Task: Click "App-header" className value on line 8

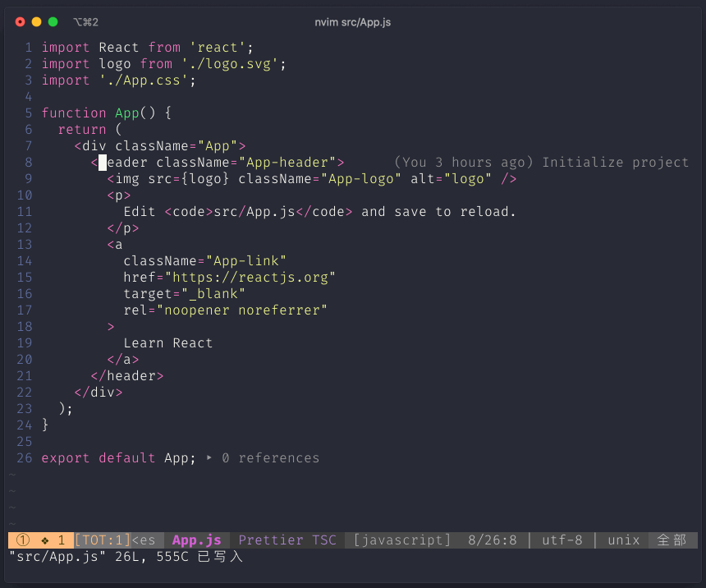Action: click(287, 163)
